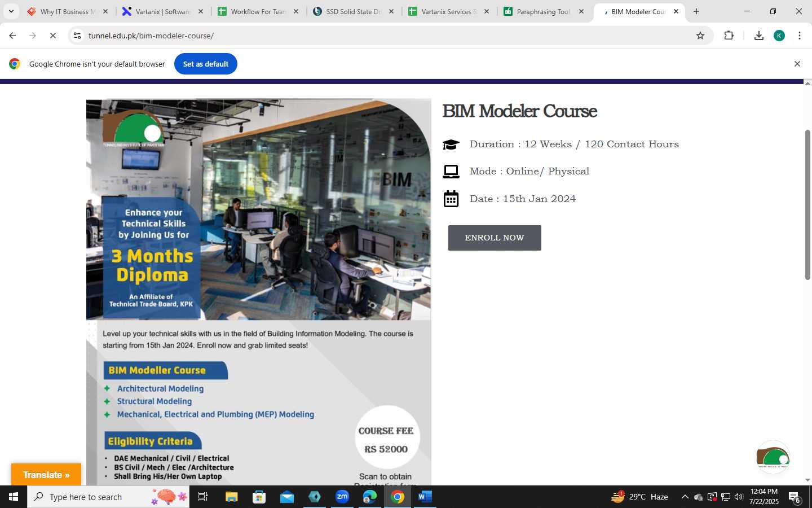Click the scrollbar down arrow
The height and width of the screenshot is (508, 812).
point(807,480)
